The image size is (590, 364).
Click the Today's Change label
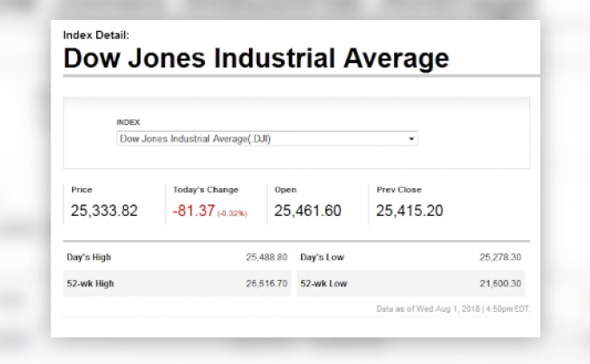pyautogui.click(x=206, y=190)
